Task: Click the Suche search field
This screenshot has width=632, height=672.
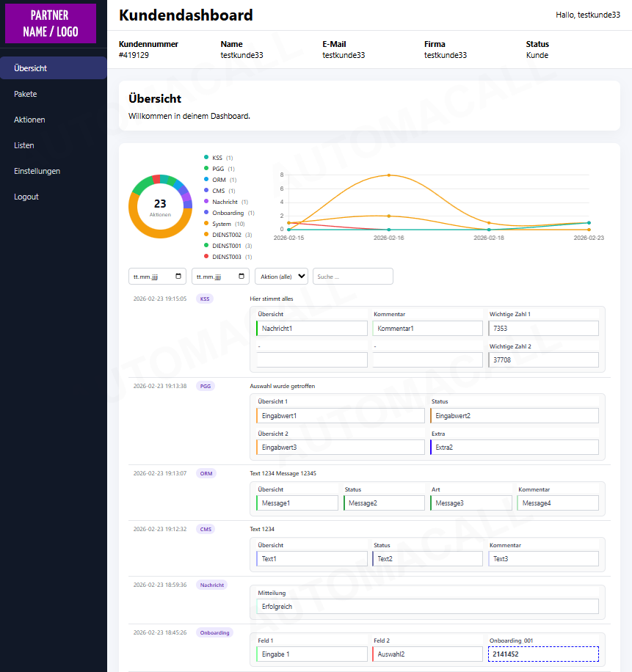Action: click(x=352, y=277)
